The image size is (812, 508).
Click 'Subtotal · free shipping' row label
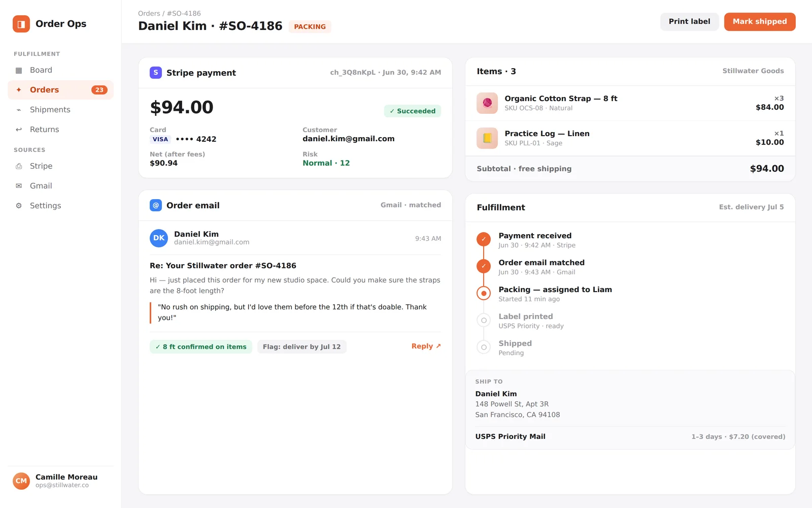tap(524, 169)
